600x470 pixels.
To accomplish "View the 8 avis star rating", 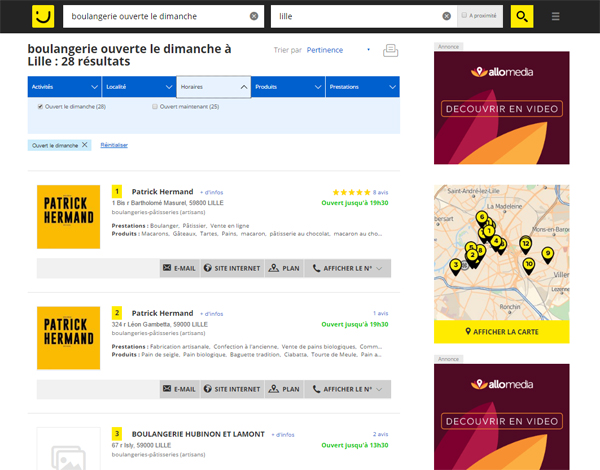I will tap(360, 192).
